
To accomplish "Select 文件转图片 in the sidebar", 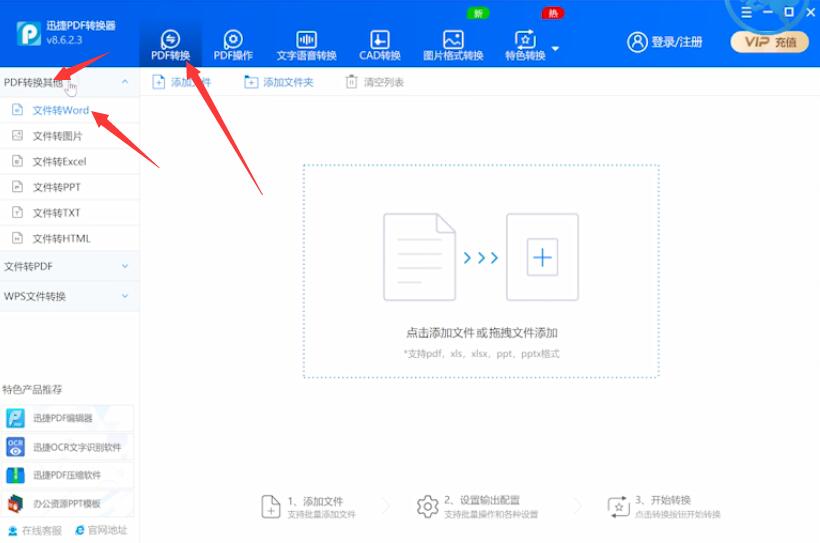I will [70, 136].
